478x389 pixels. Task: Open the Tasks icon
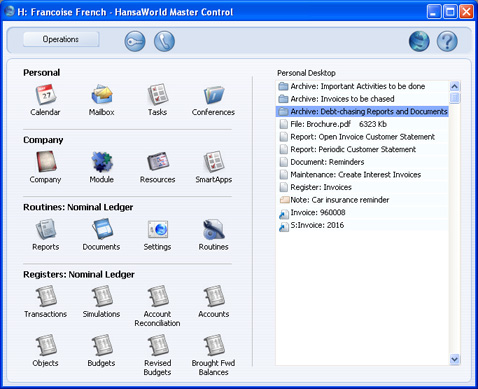tap(157, 95)
